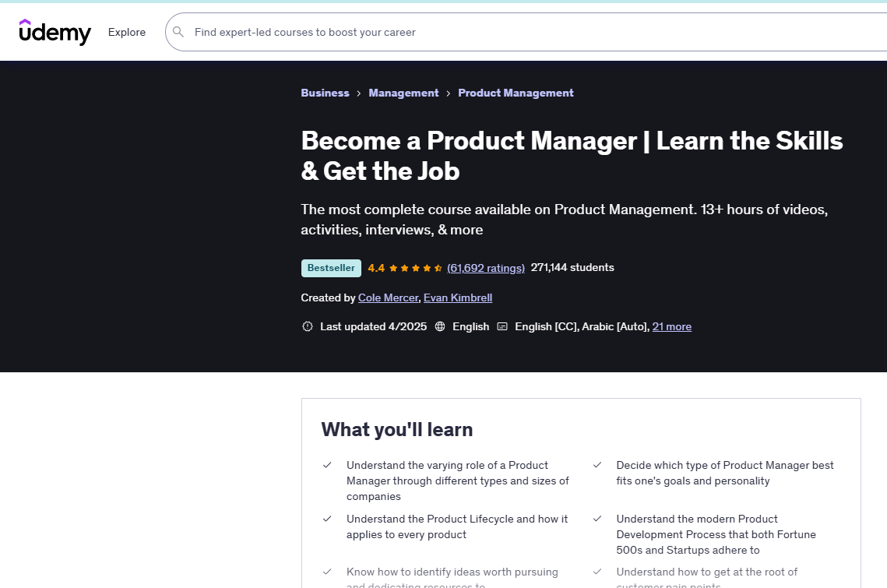The height and width of the screenshot is (588, 887).
Task: Click the checkmark beside "Understand how to get at the root"
Action: click(597, 572)
